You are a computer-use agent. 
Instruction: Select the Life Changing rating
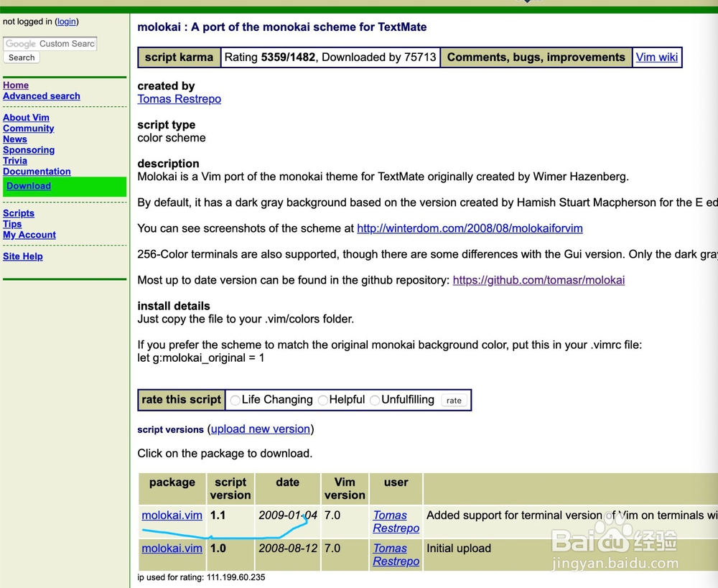click(236, 400)
